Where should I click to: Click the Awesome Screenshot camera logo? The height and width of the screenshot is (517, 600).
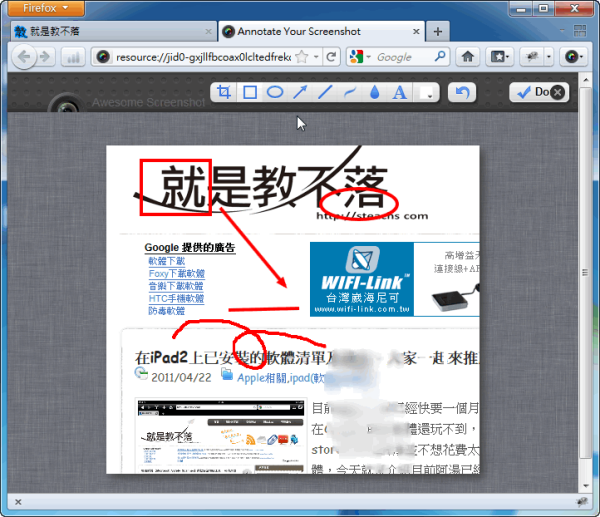pyautogui.click(x=66, y=103)
